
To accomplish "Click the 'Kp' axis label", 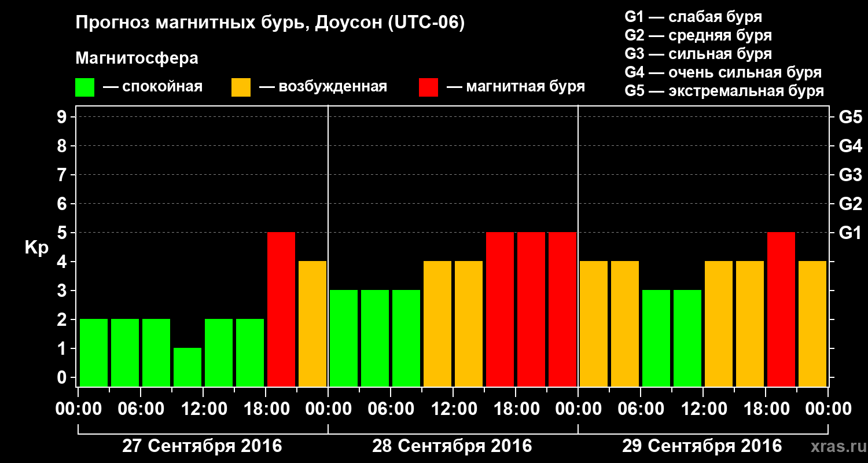I will [36, 248].
